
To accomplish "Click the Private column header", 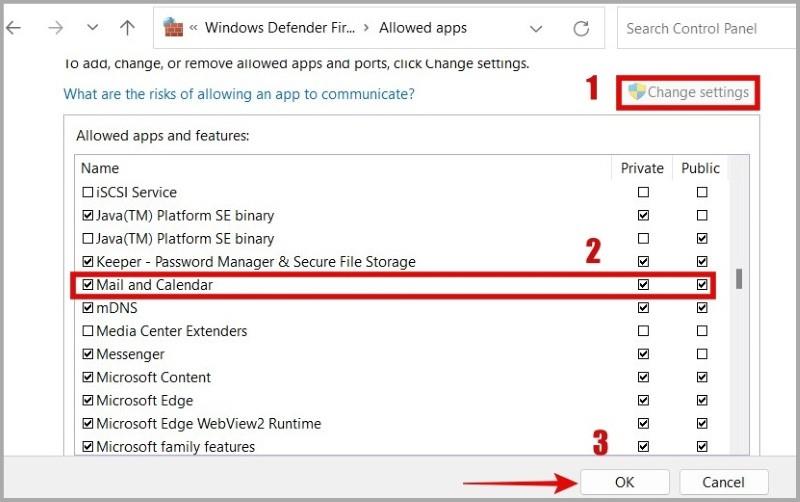I will click(x=642, y=168).
